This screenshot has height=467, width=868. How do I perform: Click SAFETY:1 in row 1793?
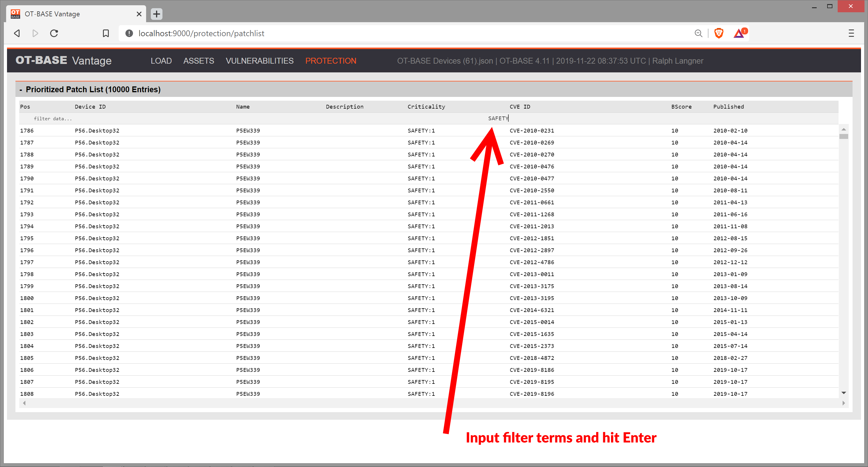421,215
